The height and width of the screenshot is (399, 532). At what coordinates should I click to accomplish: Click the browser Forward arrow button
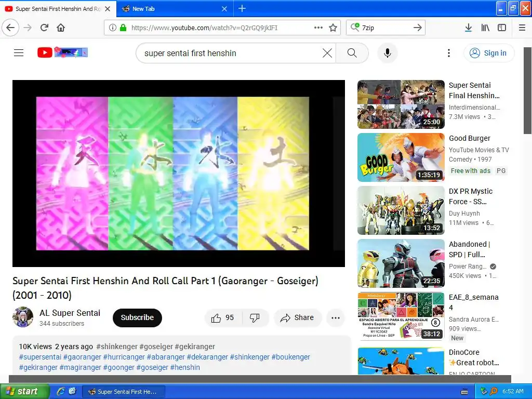[x=28, y=28]
